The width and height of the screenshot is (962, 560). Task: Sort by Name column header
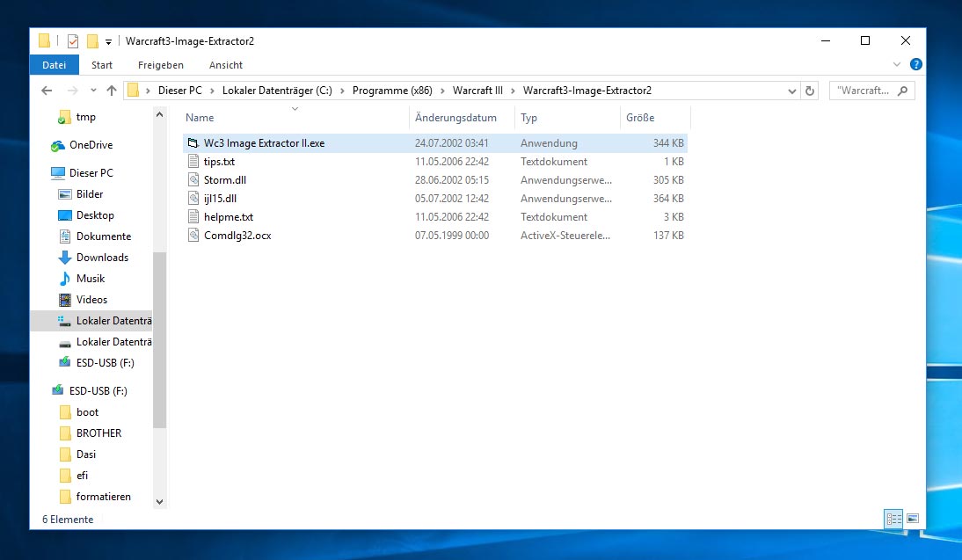200,118
